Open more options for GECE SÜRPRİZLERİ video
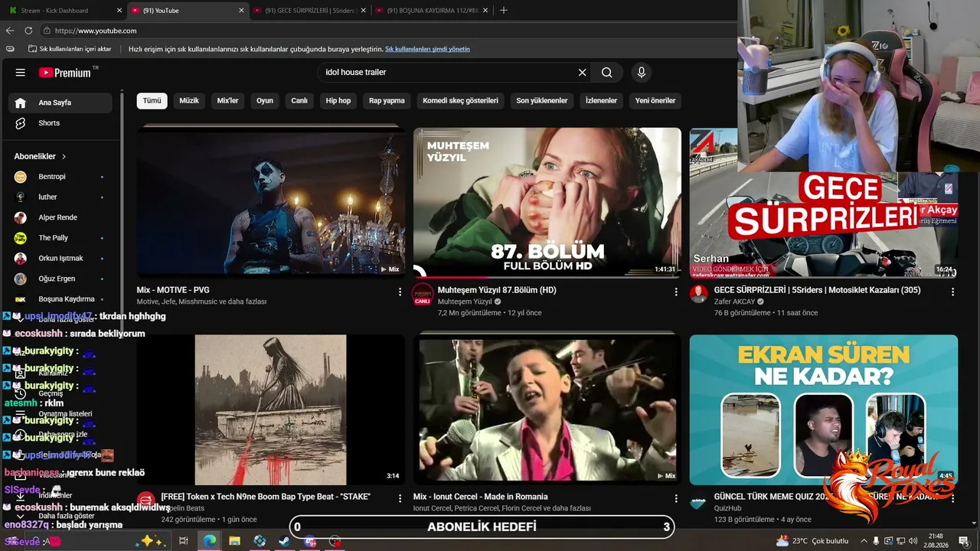Viewport: 980px width, 551px height. pos(952,292)
